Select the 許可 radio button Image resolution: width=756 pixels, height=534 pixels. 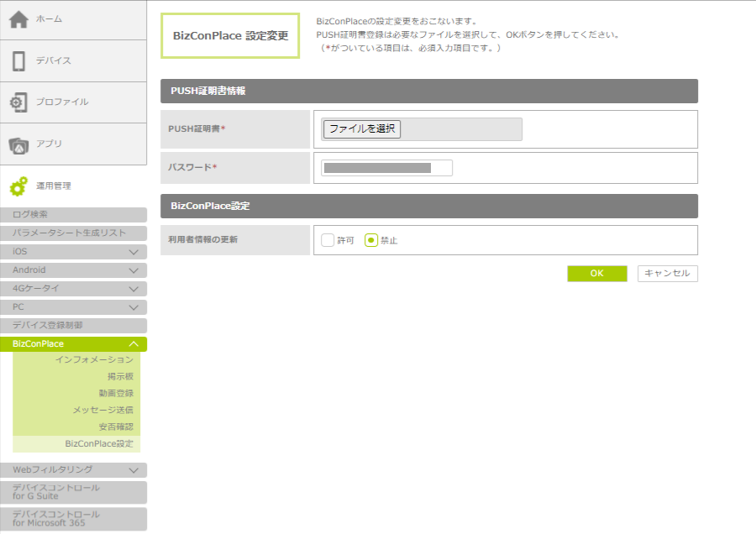point(328,240)
